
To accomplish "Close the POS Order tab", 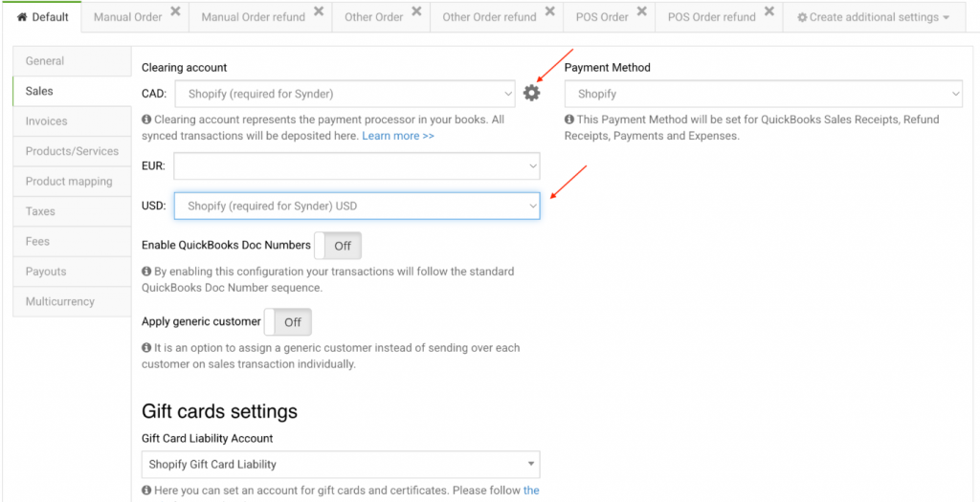I will tap(642, 11).
